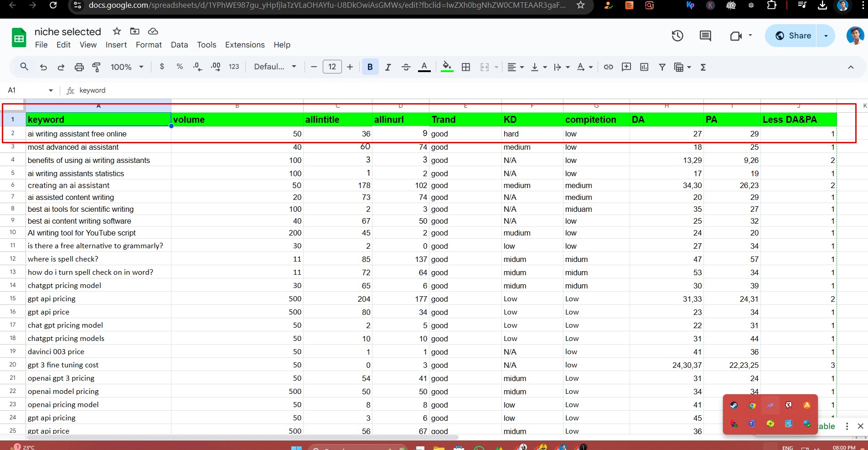The width and height of the screenshot is (868, 450).
Task: Open the font family dropdown
Action: [275, 67]
